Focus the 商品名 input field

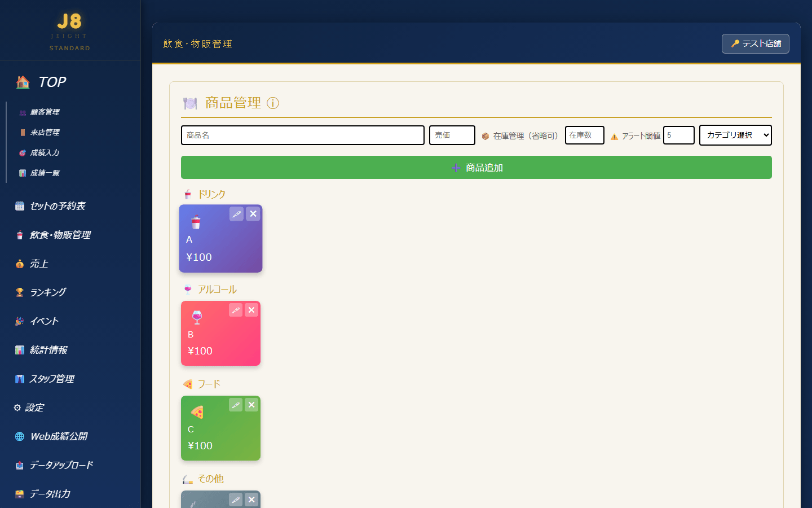pyautogui.click(x=303, y=135)
